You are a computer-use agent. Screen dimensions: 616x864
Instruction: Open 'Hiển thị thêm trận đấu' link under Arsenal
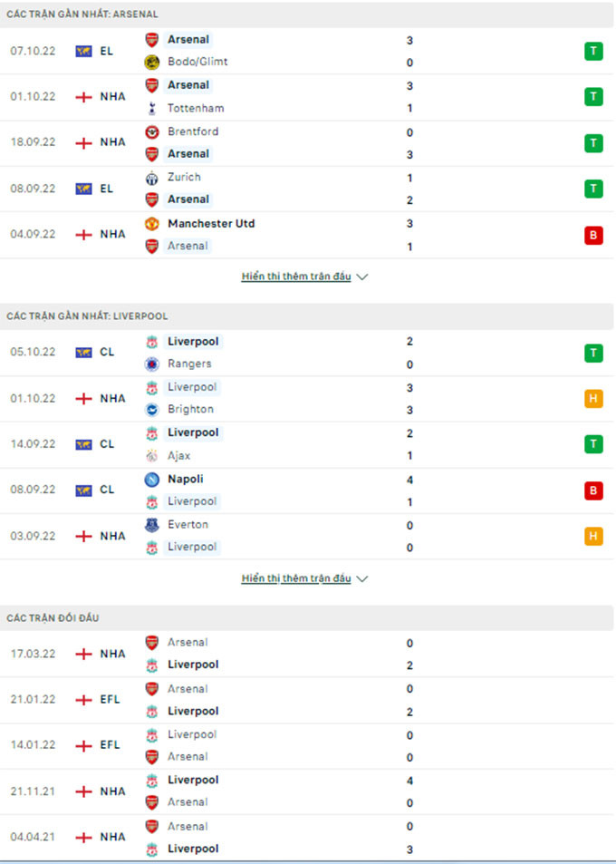tap(296, 277)
